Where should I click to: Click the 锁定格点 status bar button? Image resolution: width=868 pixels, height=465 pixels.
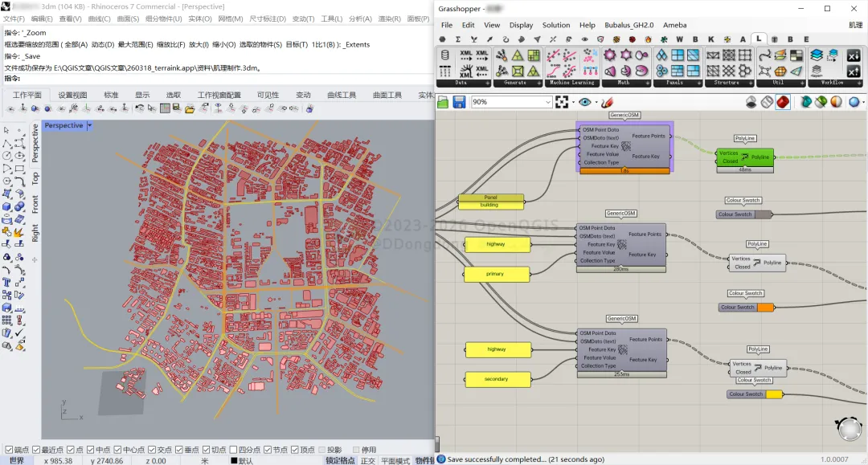pos(339,460)
